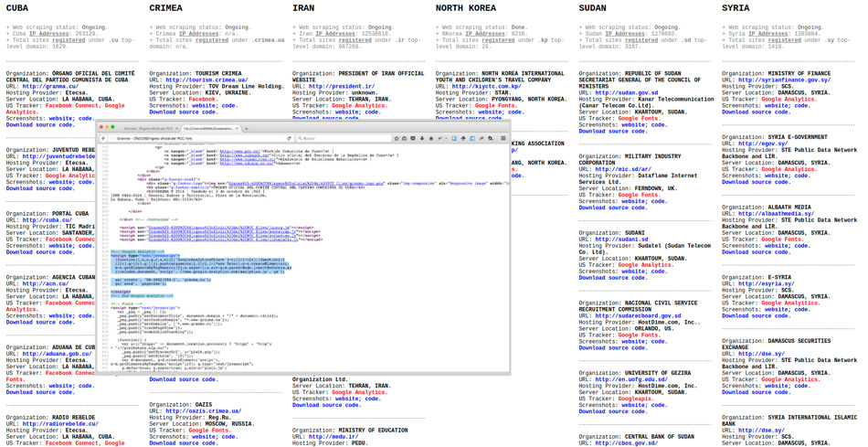Bookmark page with the star icon
Viewport: 868px width, 447px height.
[397, 138]
